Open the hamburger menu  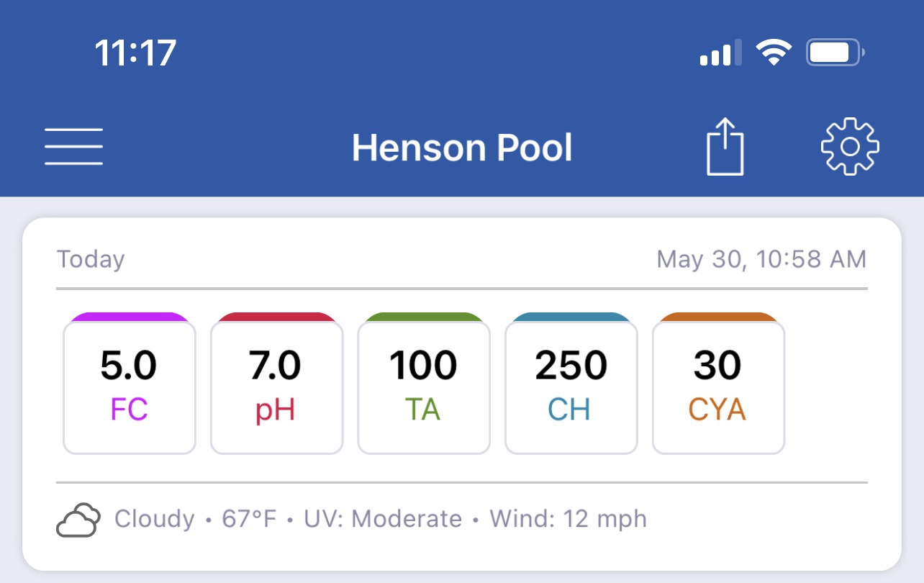(x=73, y=147)
